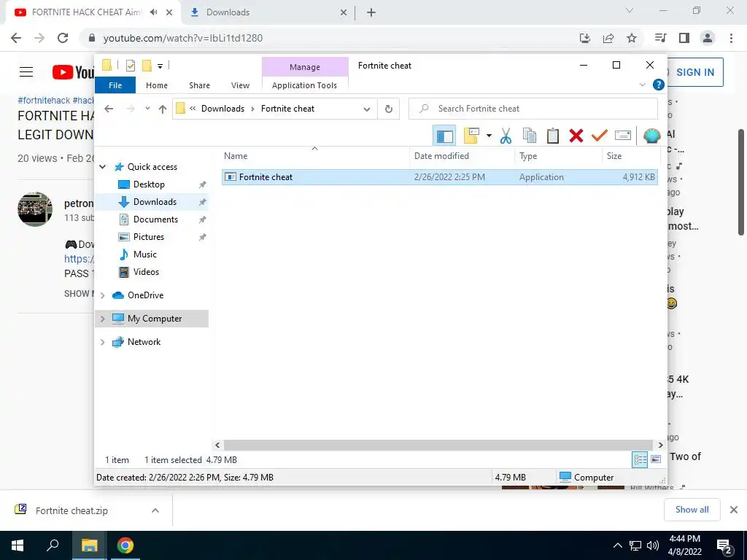Cut the selected file with scissors icon

pyautogui.click(x=506, y=136)
